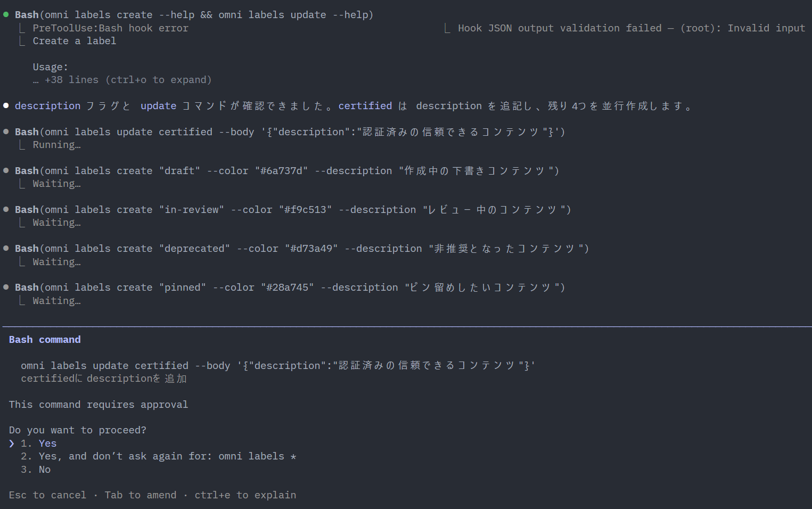The width and height of the screenshot is (812, 509).
Task: Click the "Bash command" approval header
Action: tap(45, 340)
